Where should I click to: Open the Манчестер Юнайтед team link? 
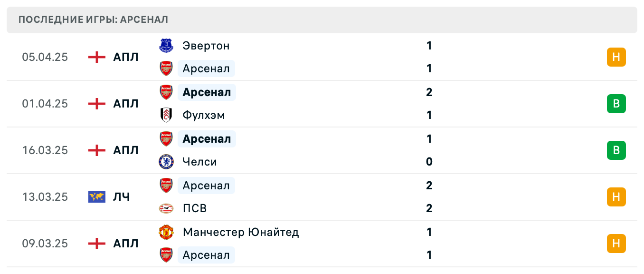241,232
